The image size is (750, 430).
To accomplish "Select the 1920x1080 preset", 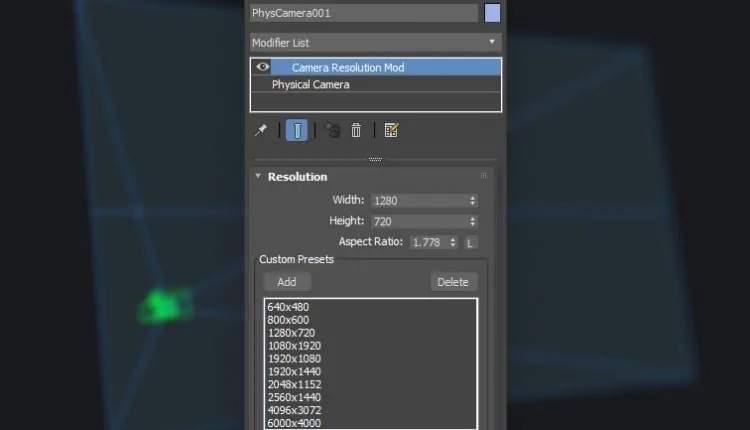I will coord(295,358).
